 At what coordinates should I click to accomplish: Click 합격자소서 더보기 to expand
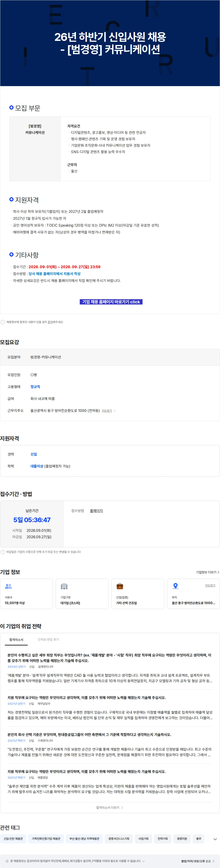tap(110, 807)
